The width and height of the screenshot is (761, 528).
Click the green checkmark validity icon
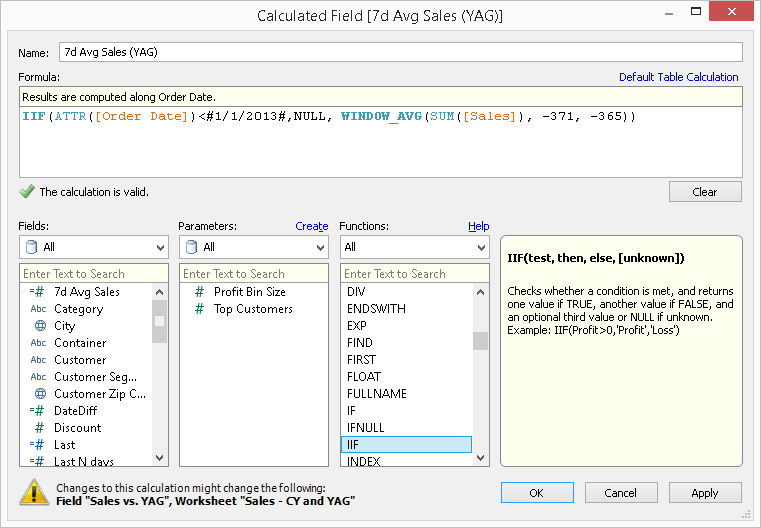tap(26, 192)
